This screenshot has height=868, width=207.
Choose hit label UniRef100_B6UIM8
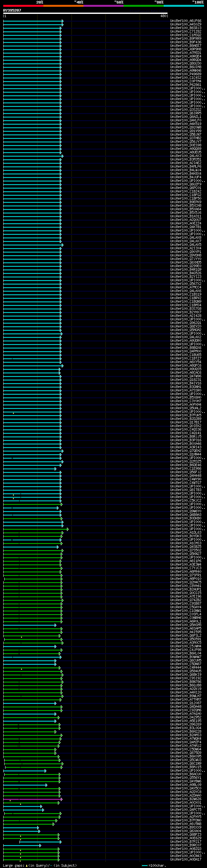click(186, 67)
